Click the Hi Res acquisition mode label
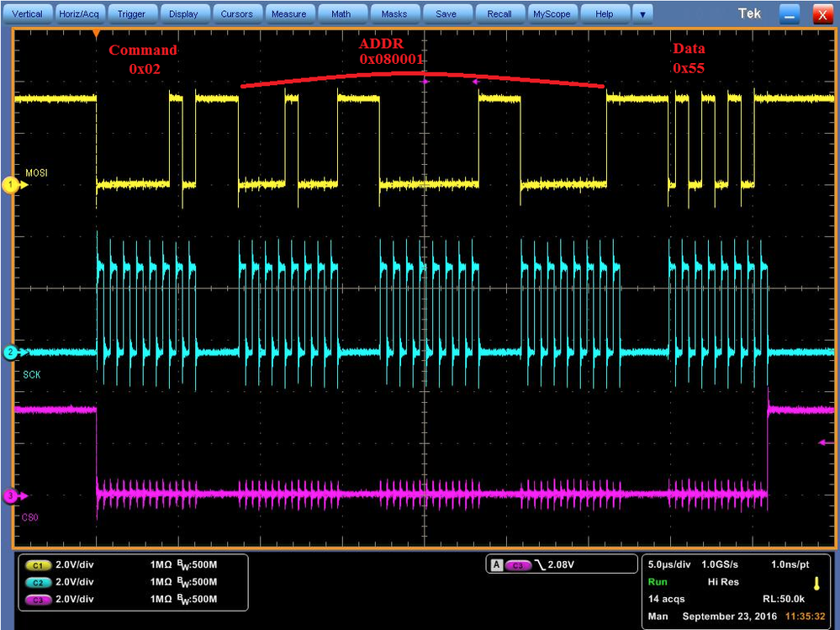This screenshot has height=630, width=840. pyautogui.click(x=723, y=582)
